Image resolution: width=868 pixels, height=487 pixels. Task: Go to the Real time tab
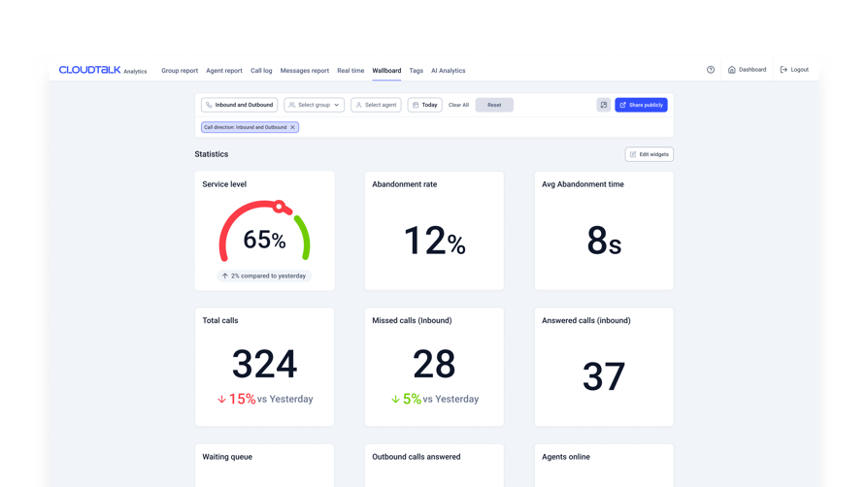[x=351, y=71]
